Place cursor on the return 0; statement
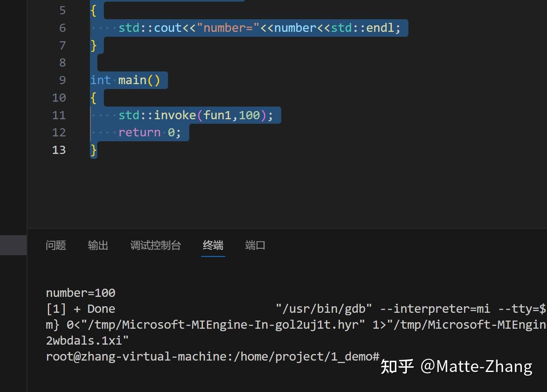 point(149,132)
